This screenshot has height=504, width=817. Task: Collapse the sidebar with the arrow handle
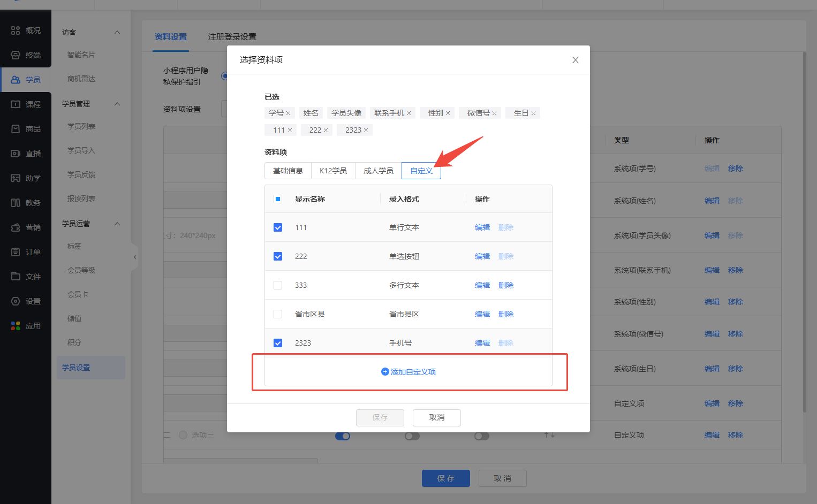[135, 257]
